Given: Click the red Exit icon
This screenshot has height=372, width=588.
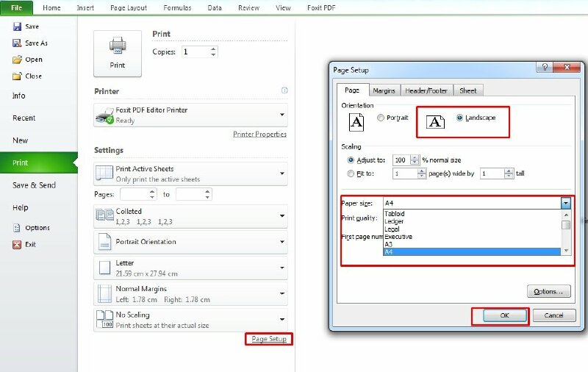Looking at the screenshot, I should click(17, 245).
